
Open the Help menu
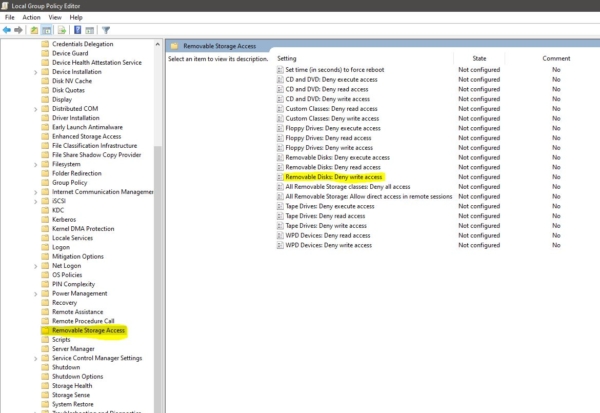point(76,17)
